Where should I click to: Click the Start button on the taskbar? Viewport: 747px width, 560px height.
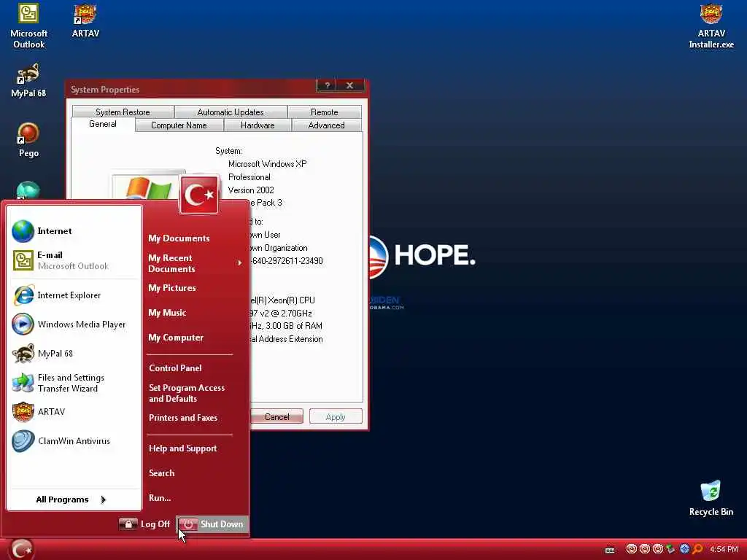[x=21, y=550]
